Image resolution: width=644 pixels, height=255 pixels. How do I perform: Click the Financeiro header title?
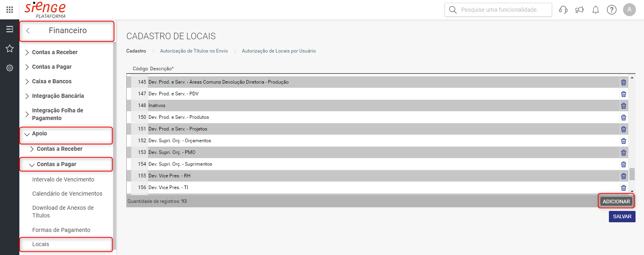[x=68, y=30]
